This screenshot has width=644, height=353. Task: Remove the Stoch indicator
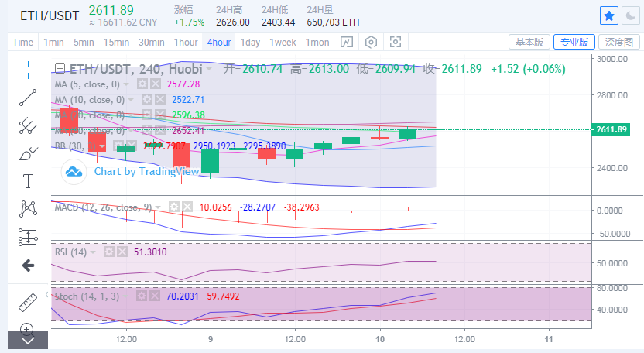(155, 296)
